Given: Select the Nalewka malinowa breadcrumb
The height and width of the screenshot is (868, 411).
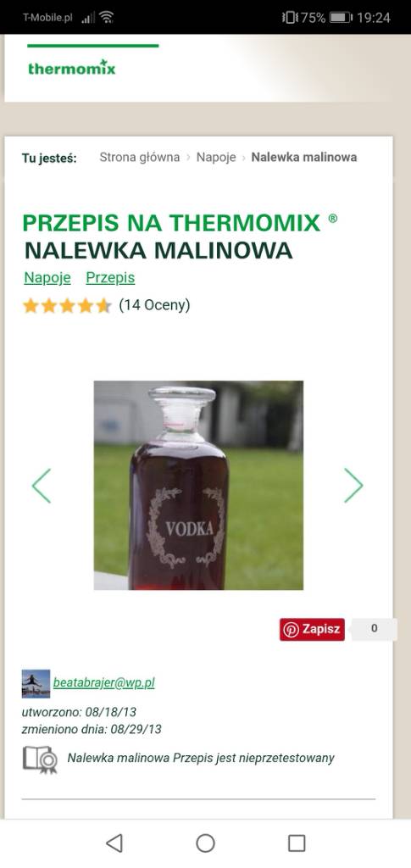Looking at the screenshot, I should coord(304,157).
